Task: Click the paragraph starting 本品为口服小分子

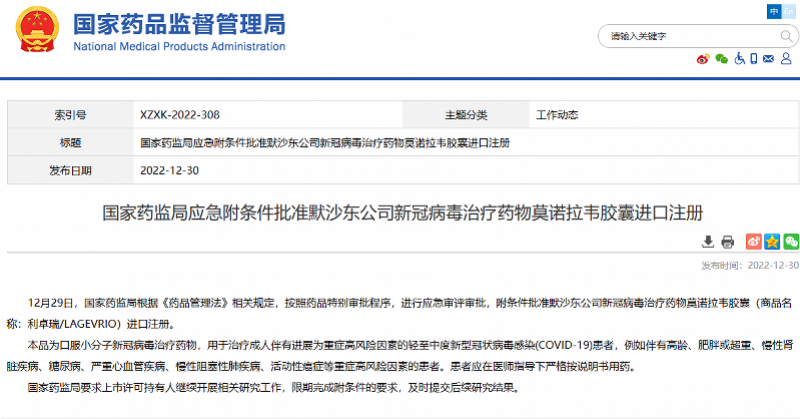Action: pyautogui.click(x=400, y=356)
